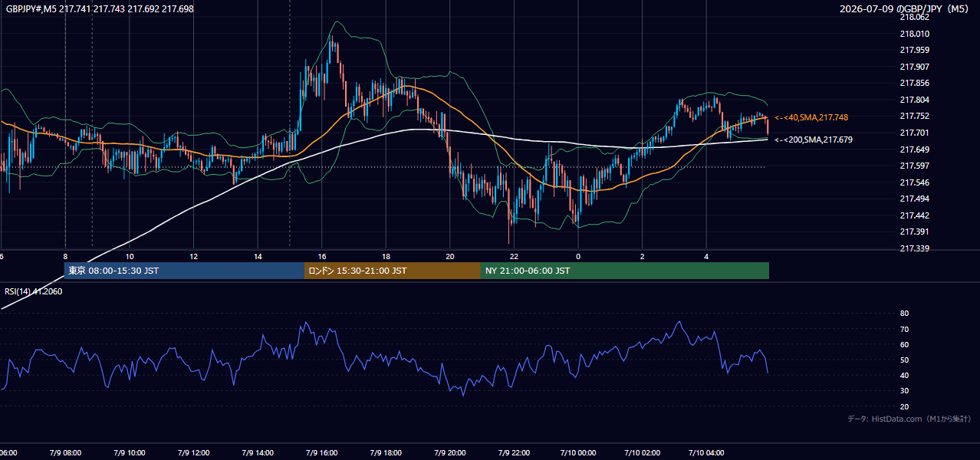Click bottom time label 7/9 12:00
980x460 pixels.
(x=194, y=453)
